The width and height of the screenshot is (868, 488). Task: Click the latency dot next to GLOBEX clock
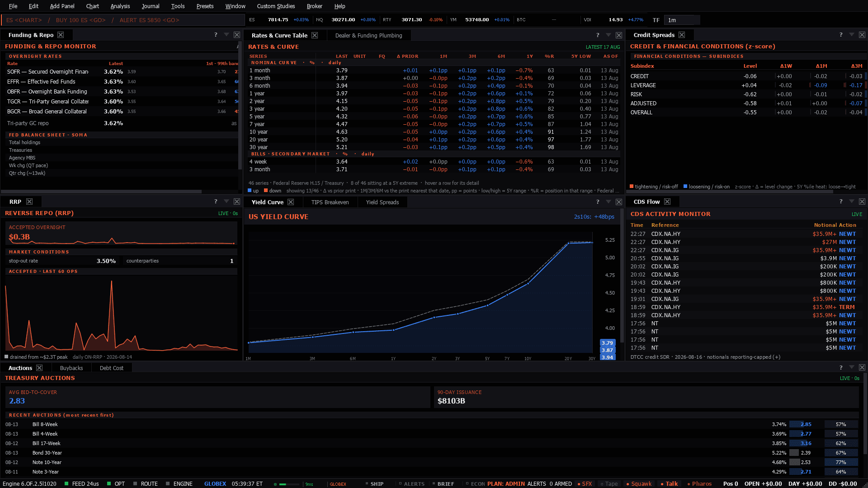coord(275,484)
